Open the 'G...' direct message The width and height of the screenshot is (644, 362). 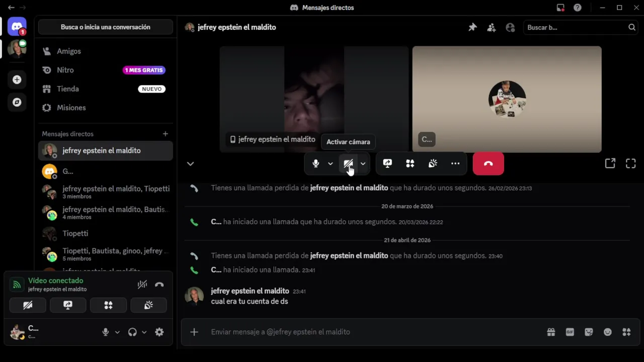106,171
